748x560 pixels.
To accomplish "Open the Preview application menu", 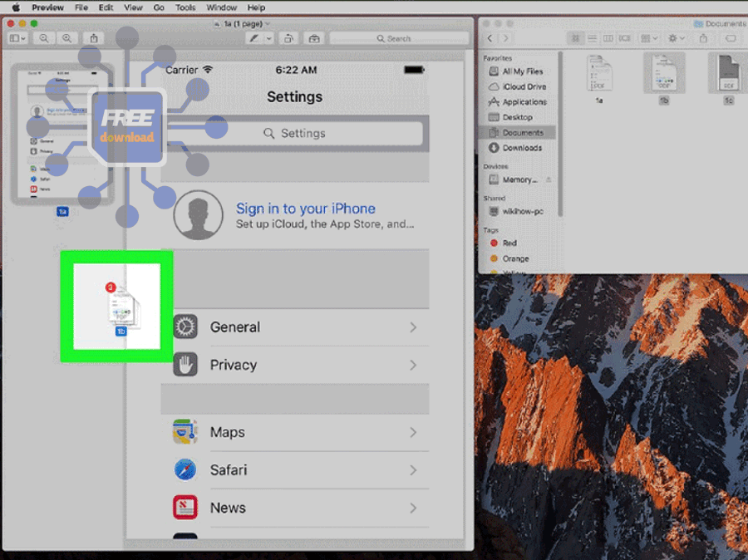I will tap(47, 7).
